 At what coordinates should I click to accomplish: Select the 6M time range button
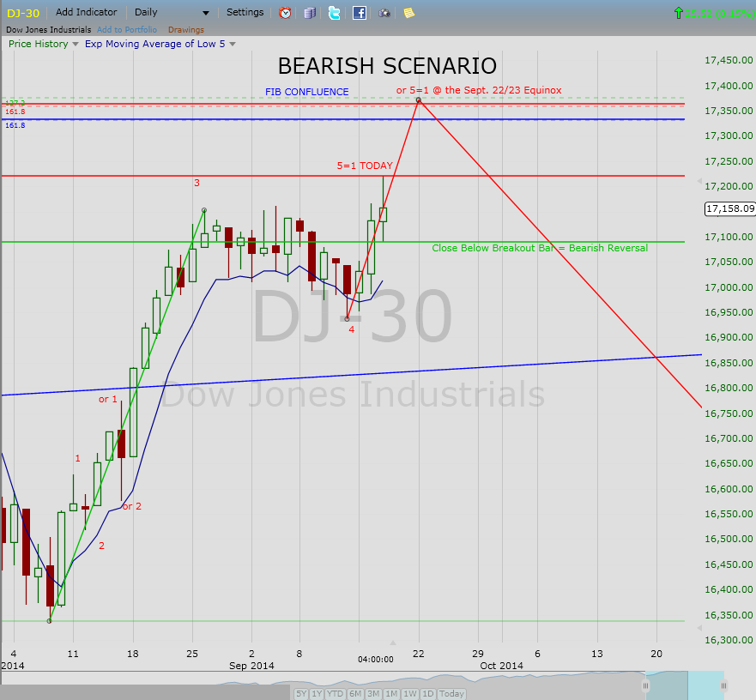pyautogui.click(x=355, y=694)
